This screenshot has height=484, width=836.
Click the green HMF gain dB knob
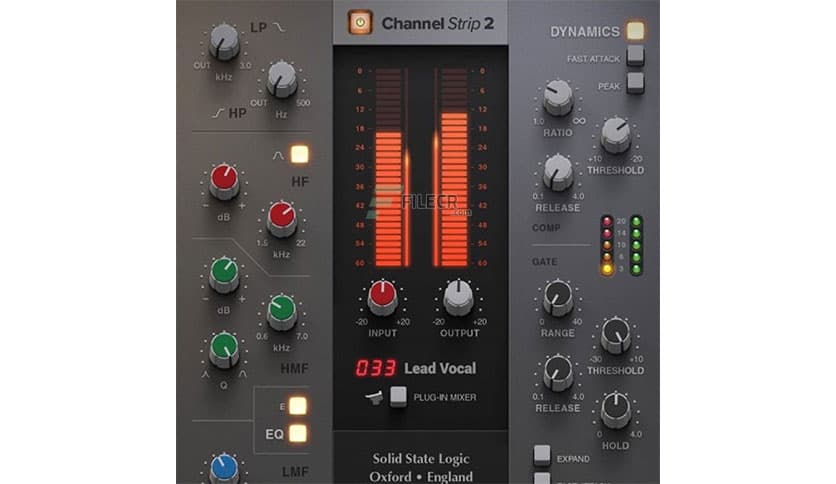pyautogui.click(x=224, y=275)
